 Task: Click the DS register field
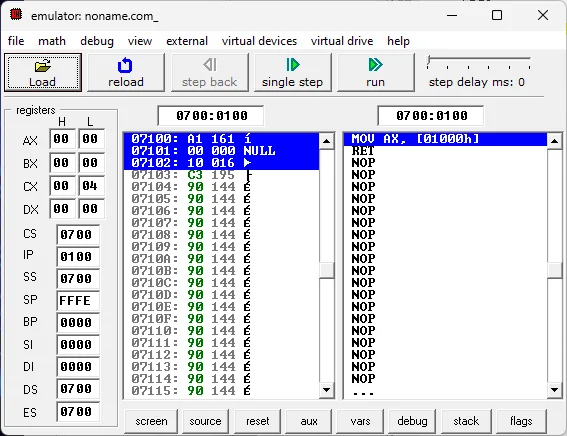(x=78, y=389)
